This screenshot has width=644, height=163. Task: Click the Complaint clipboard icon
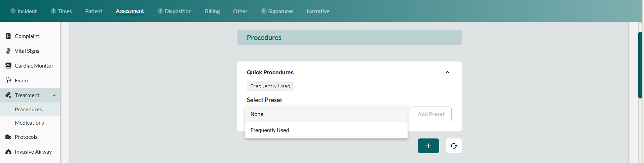pyautogui.click(x=8, y=36)
